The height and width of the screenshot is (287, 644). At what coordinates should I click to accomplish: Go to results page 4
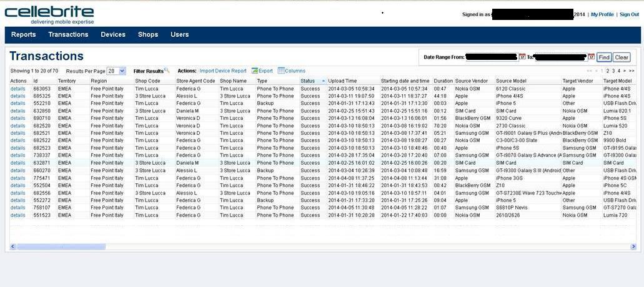tap(618, 71)
